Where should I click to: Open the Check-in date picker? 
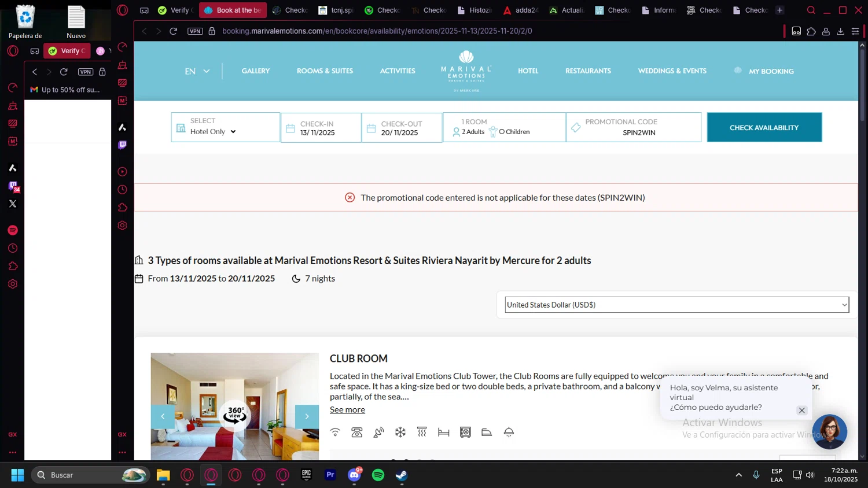coord(321,128)
